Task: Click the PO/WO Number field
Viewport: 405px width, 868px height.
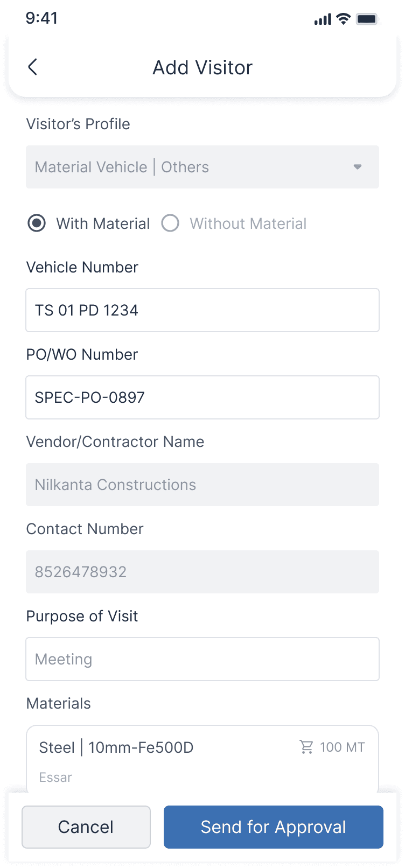Action: pos(202,397)
